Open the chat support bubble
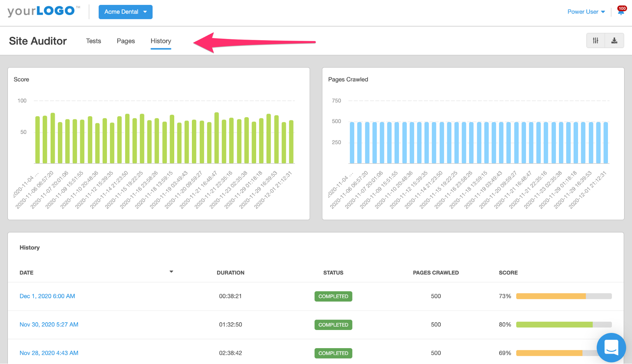632x364 pixels. pyautogui.click(x=611, y=348)
